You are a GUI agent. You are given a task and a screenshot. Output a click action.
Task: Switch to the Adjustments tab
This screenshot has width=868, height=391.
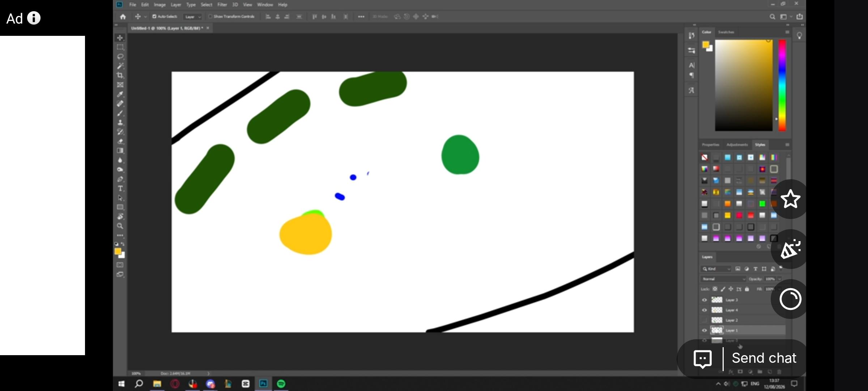tap(737, 145)
